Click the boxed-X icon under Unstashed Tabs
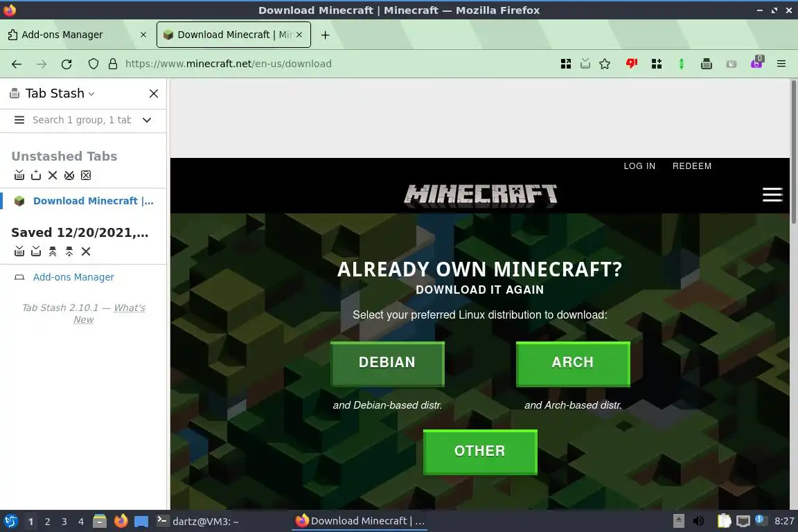Screen dimensions: 798x532 [x=86, y=175]
